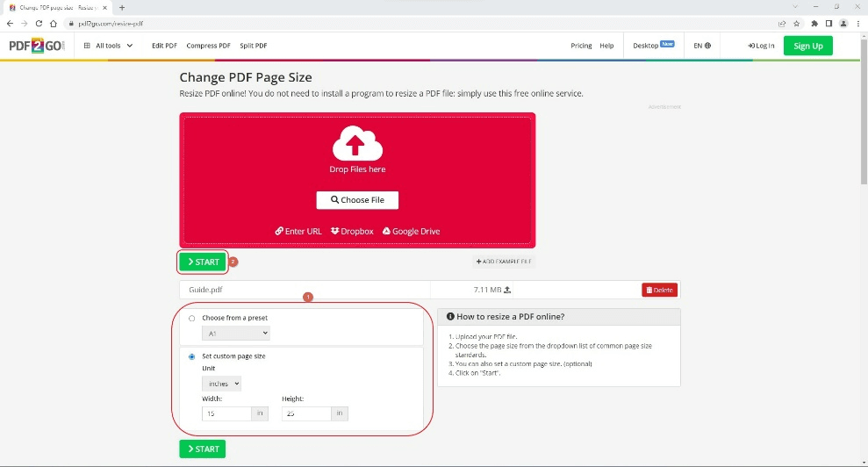Click the page vertical scrollbar

point(864,112)
